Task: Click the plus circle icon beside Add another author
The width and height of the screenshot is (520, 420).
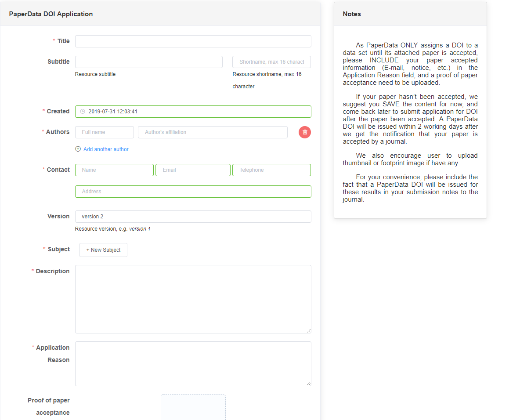Action: click(78, 149)
